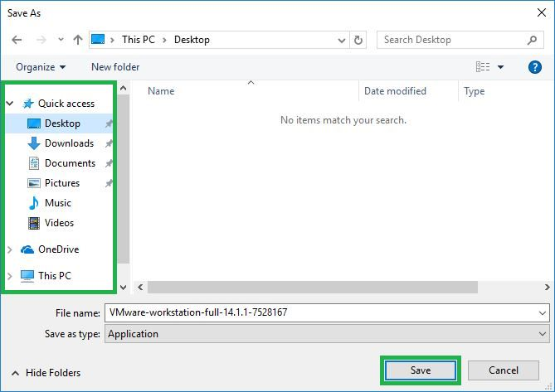Screen dimensions: 555x392
Task: Change view with the view icon
Action: point(483,67)
